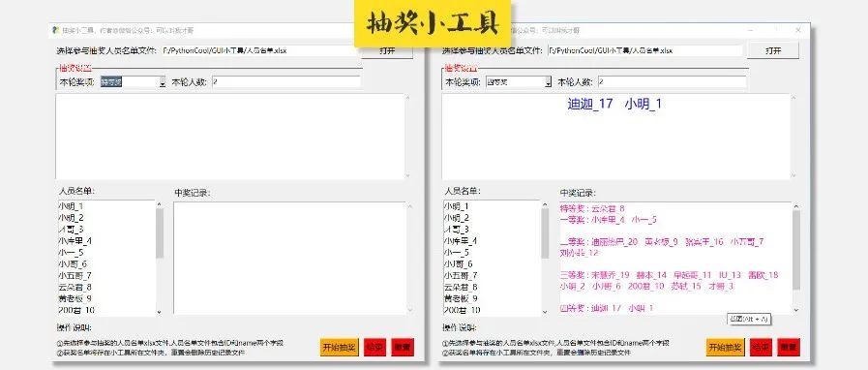Click 打开 button in the right window
Screen dimensions: 868x370
tap(773, 50)
